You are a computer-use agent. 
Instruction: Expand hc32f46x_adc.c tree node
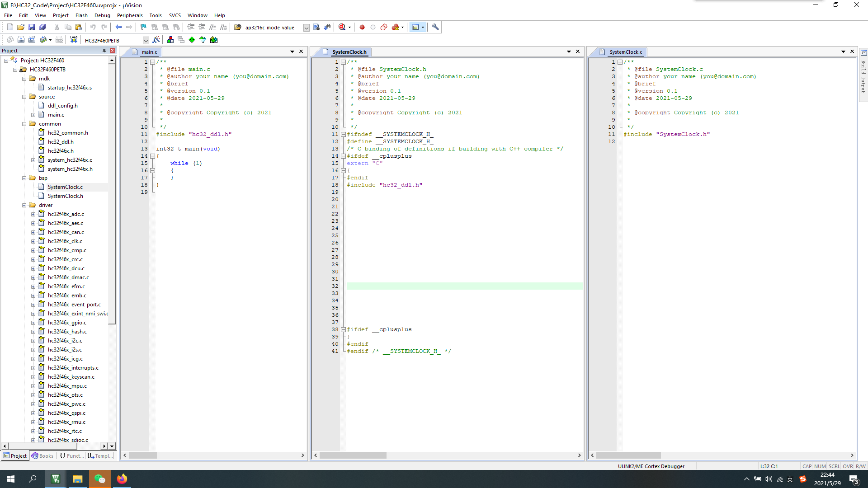(33, 214)
